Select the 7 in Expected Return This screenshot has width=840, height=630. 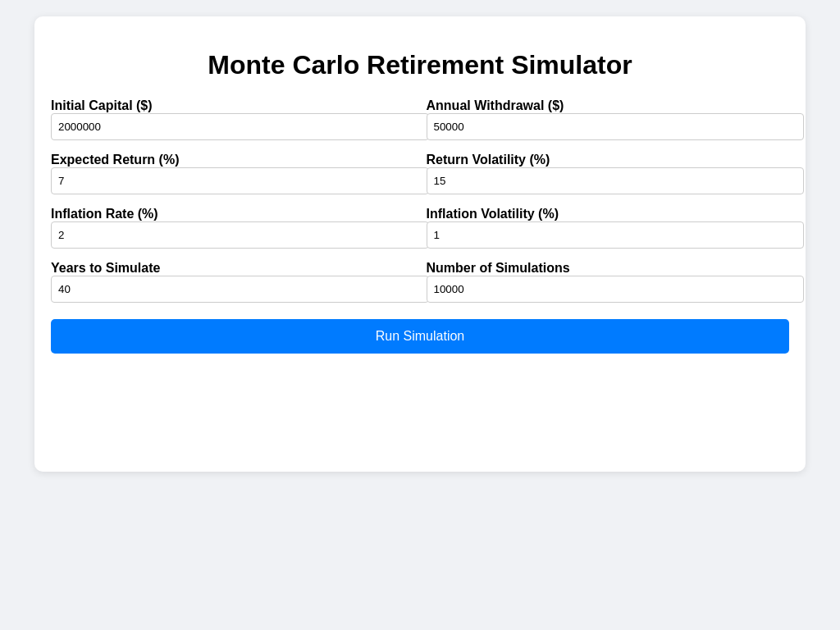(62, 180)
